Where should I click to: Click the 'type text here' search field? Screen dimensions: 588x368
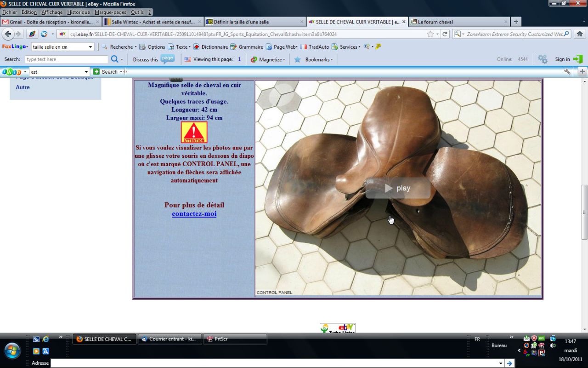(x=66, y=59)
